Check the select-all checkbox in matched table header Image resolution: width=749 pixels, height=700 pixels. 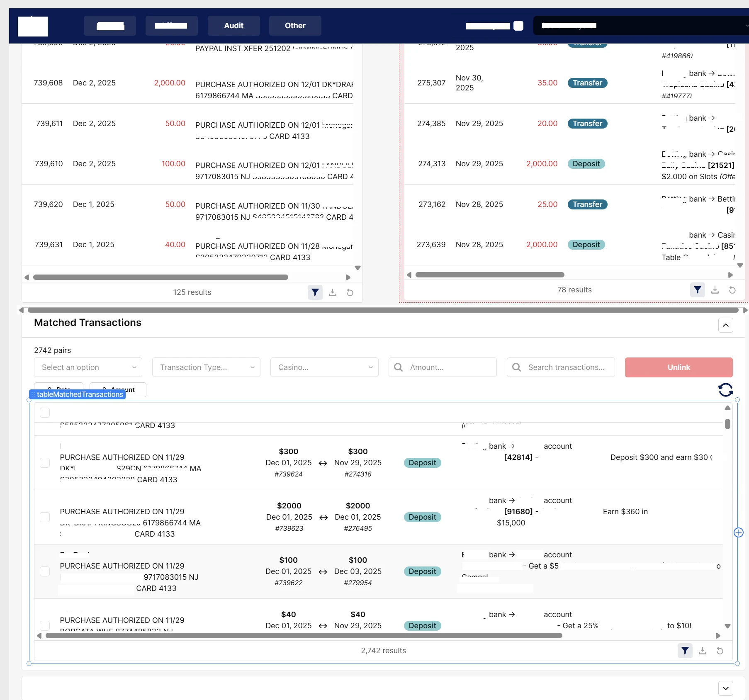45,413
